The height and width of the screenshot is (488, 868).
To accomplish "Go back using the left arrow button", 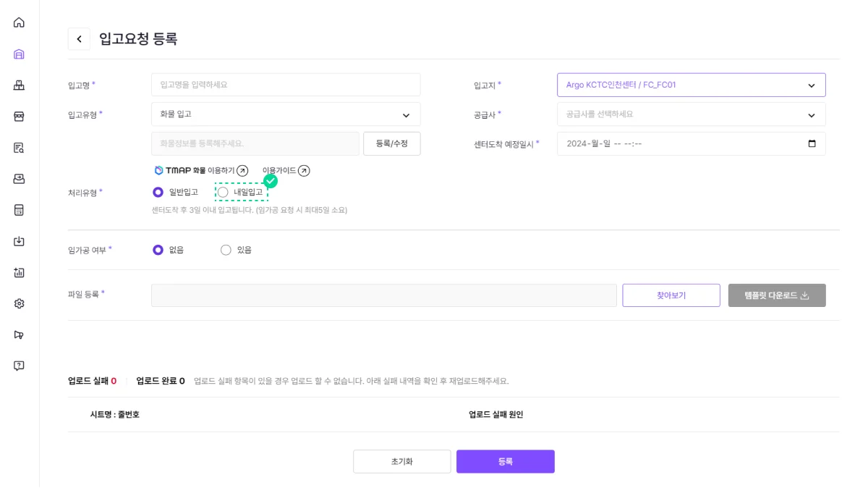I will (79, 39).
